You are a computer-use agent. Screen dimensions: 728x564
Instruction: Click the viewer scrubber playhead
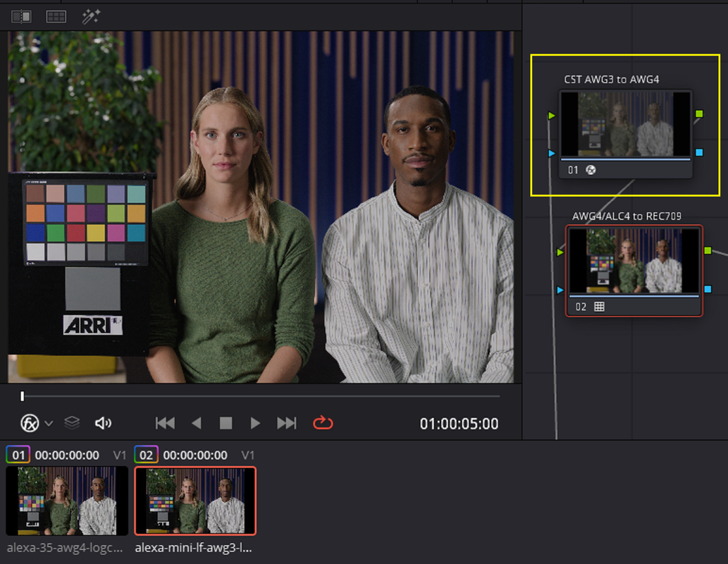[x=23, y=396]
